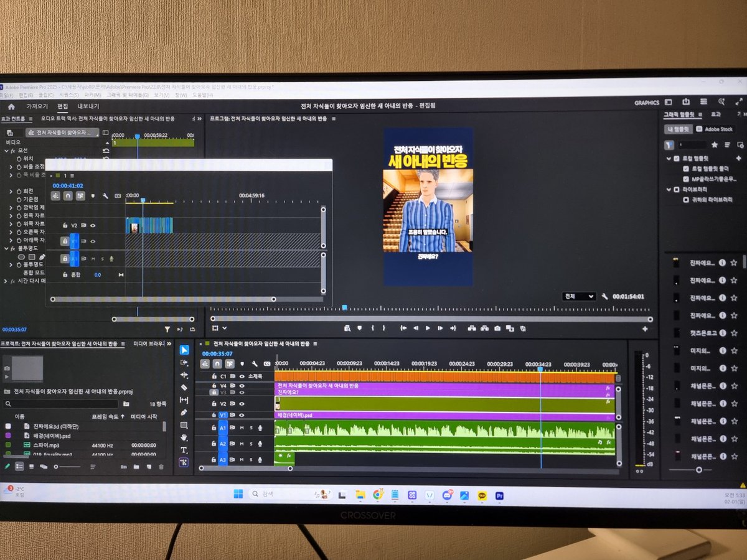Click the Program Monitor settings wrench
Screen dimensions: 747x560
click(604, 297)
